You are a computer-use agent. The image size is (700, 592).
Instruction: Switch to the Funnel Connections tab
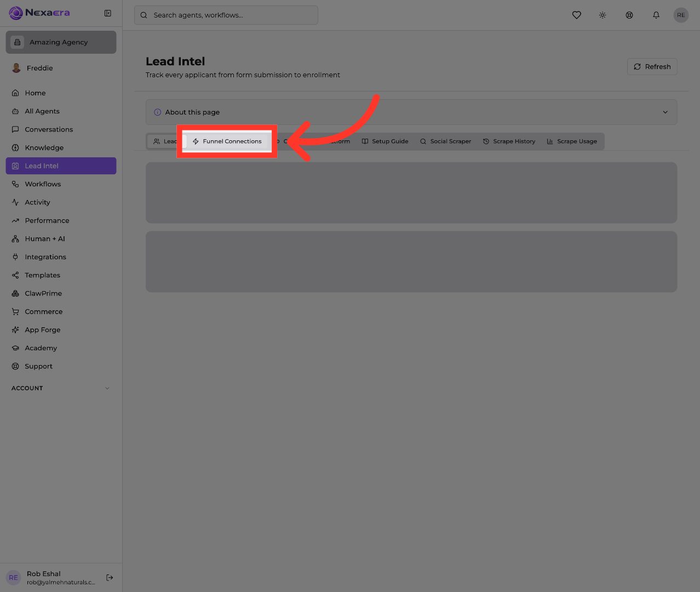coord(227,141)
